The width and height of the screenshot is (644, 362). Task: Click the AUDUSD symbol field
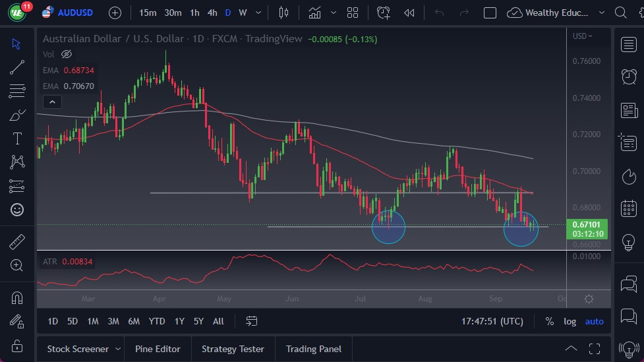pos(75,13)
